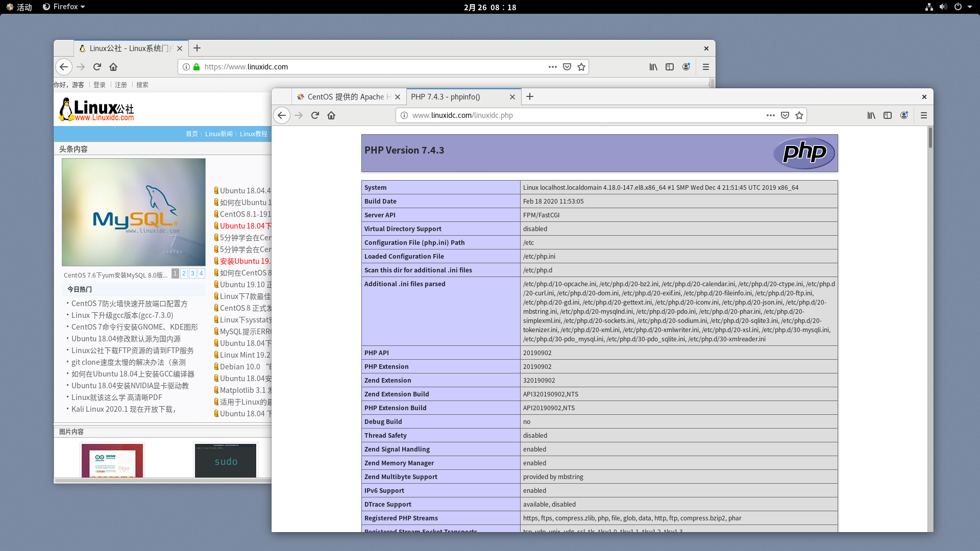
Task: Open article CentOS 7防火墙快速开放端口配置方
Action: click(129, 304)
